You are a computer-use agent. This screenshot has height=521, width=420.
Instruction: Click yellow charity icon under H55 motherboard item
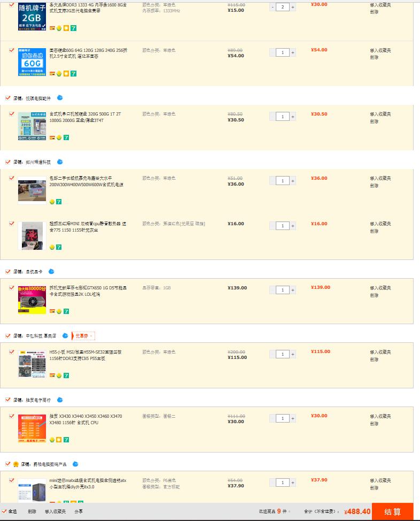[x=59, y=376]
